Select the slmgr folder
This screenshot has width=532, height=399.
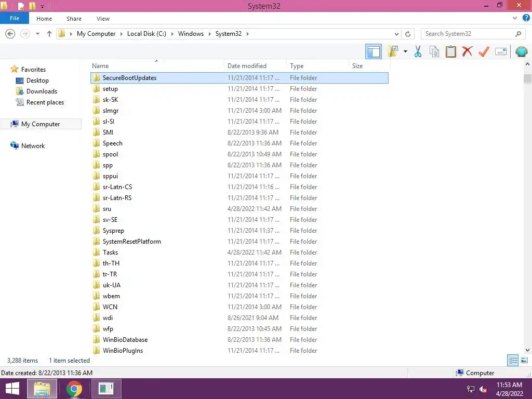239,111
